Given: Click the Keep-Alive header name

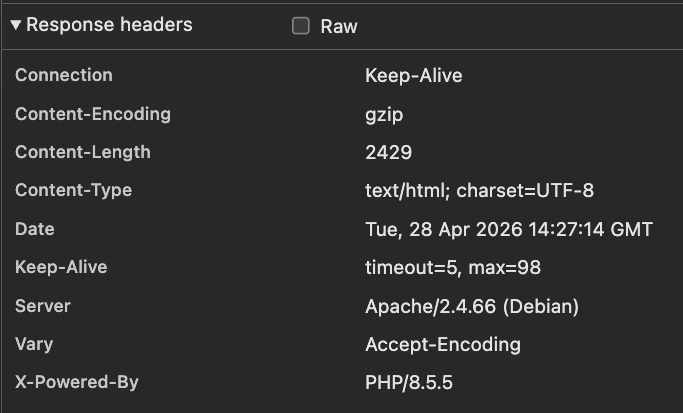Looking at the screenshot, I should [x=61, y=267].
